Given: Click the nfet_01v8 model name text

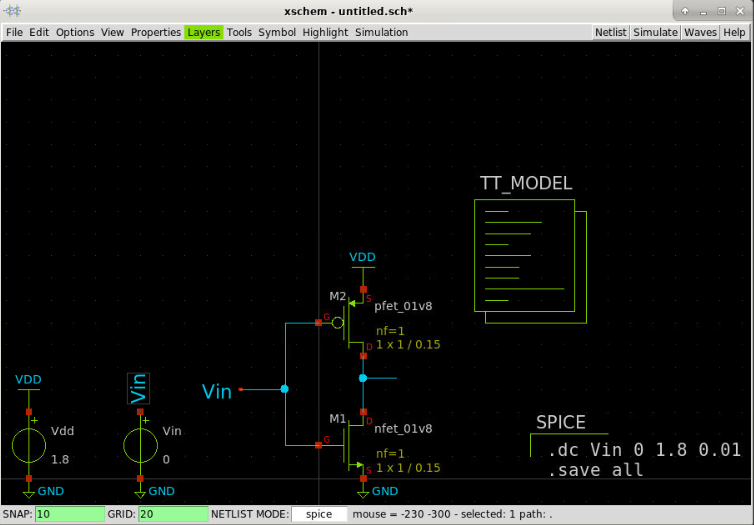Looking at the screenshot, I should click(403, 428).
